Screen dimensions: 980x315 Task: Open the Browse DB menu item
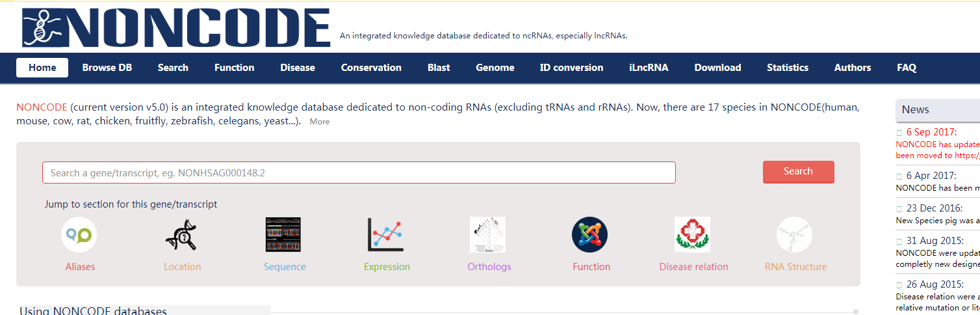coord(107,68)
